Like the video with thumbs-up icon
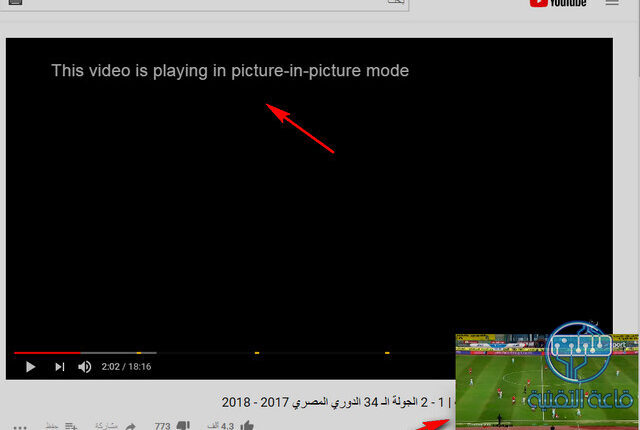 [x=247, y=426]
